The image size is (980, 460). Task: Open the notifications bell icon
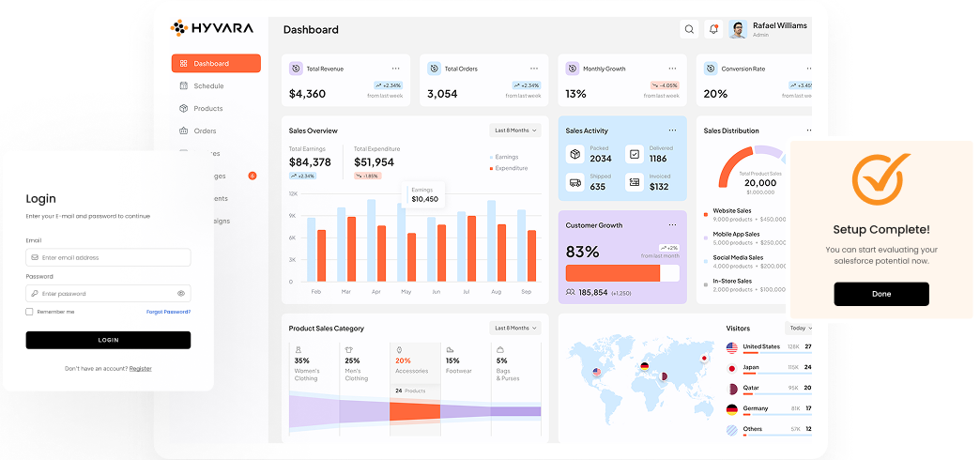coord(713,29)
